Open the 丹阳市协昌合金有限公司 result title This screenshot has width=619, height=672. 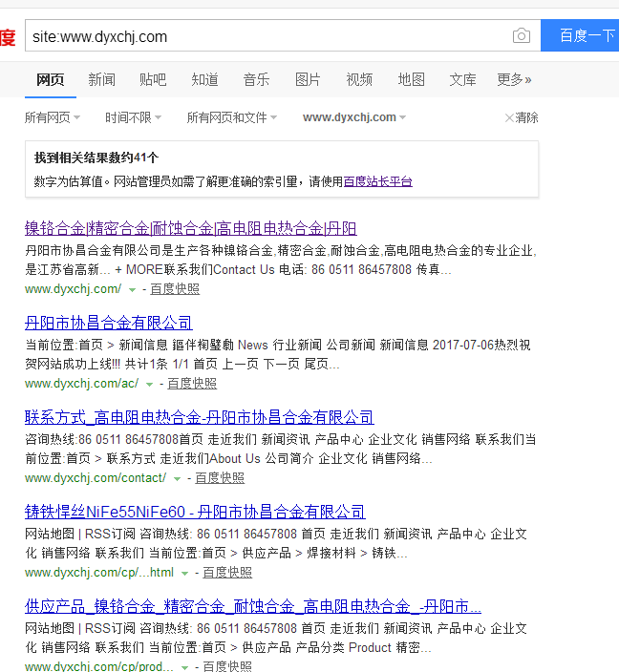point(109,323)
